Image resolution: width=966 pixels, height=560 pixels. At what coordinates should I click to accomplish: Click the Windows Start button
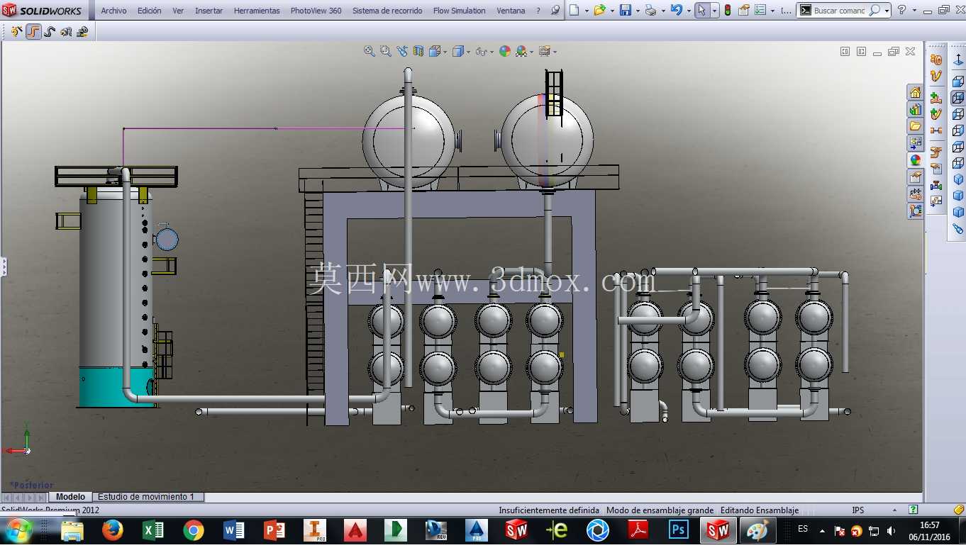[18, 530]
